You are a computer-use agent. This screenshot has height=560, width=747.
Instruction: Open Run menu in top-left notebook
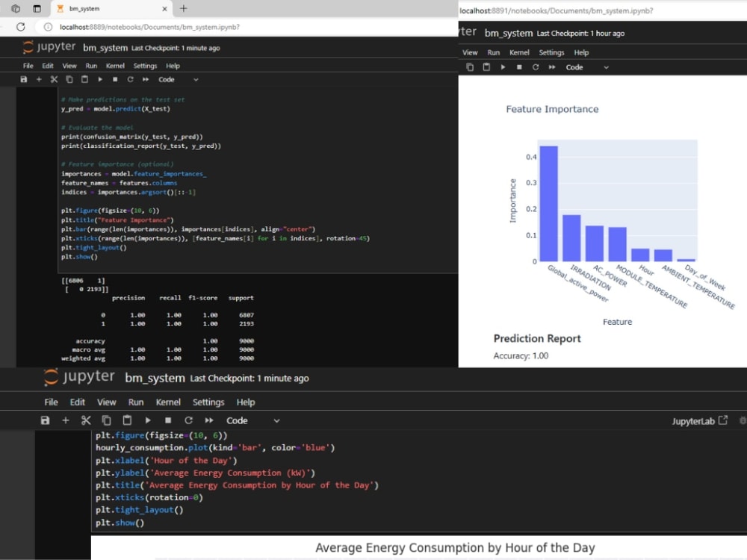pyautogui.click(x=91, y=66)
